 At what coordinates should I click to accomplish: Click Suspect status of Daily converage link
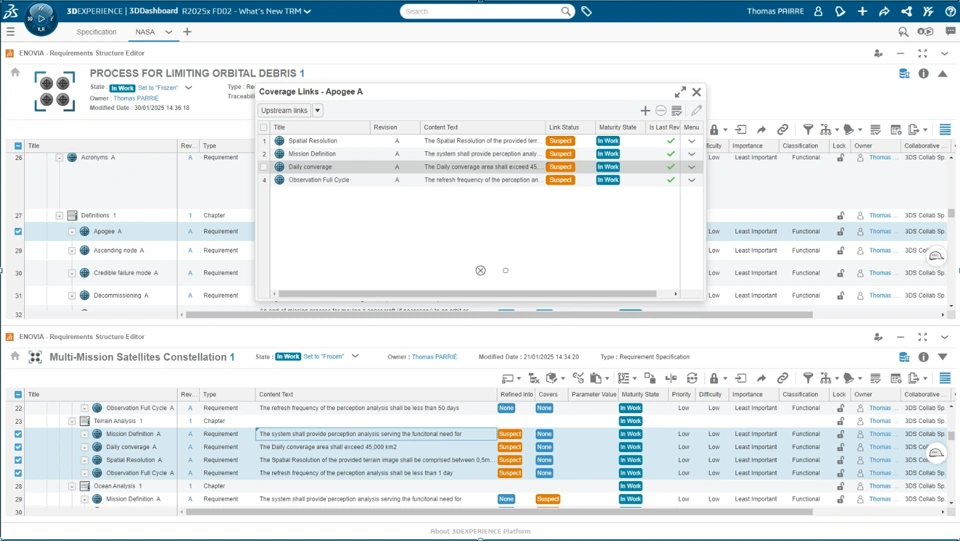pos(560,166)
